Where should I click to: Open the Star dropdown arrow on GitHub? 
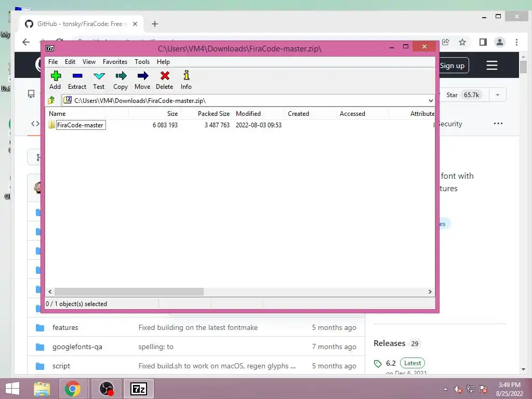(498, 95)
